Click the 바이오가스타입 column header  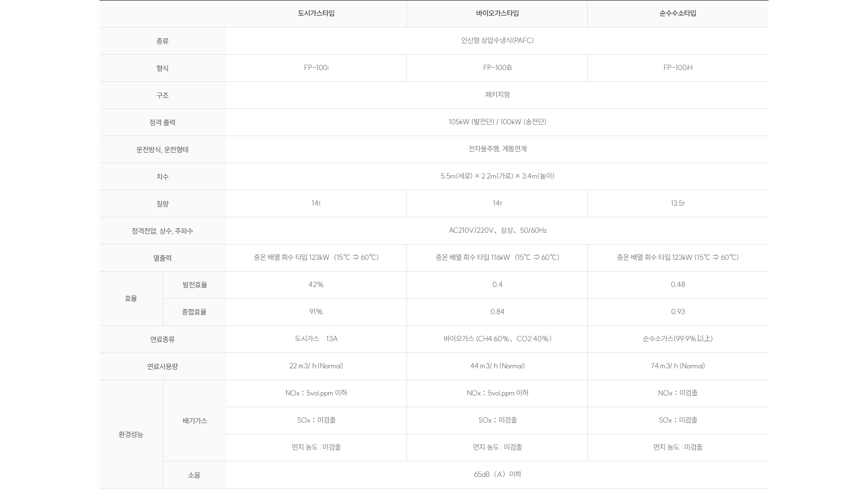coord(497,14)
